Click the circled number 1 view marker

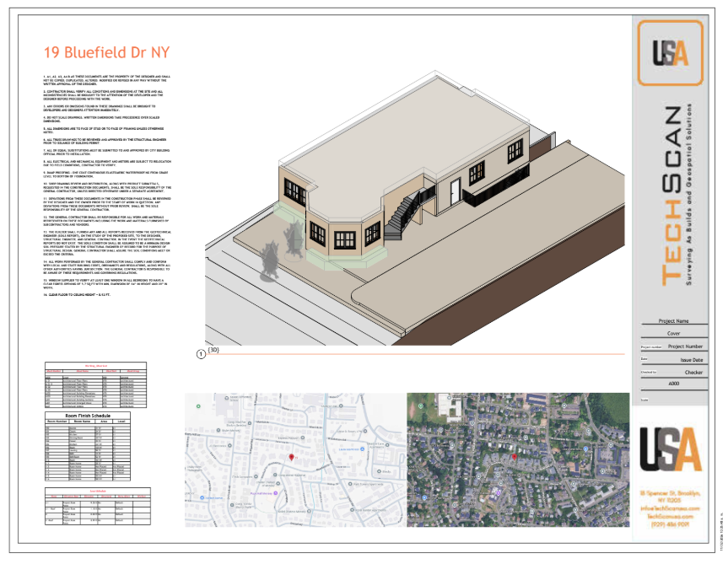[x=200, y=354]
